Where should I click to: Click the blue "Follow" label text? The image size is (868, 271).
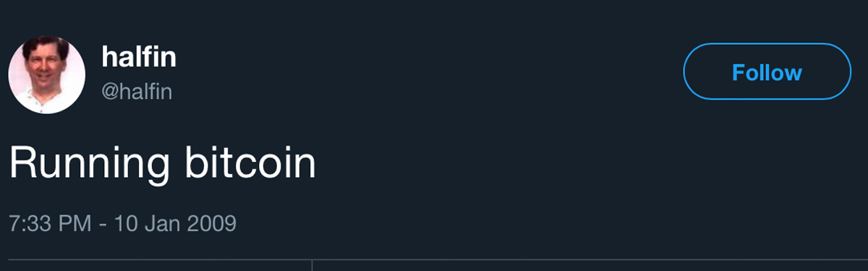coord(767,72)
